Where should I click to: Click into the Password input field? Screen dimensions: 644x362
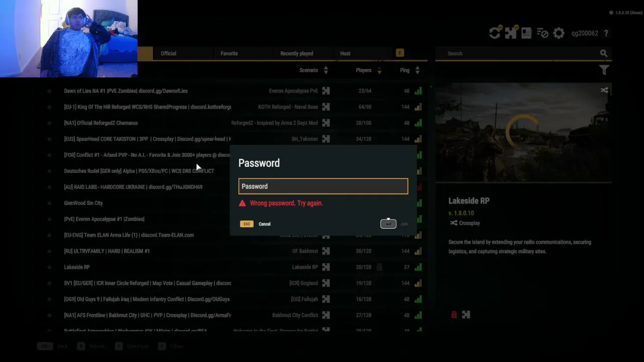click(323, 187)
